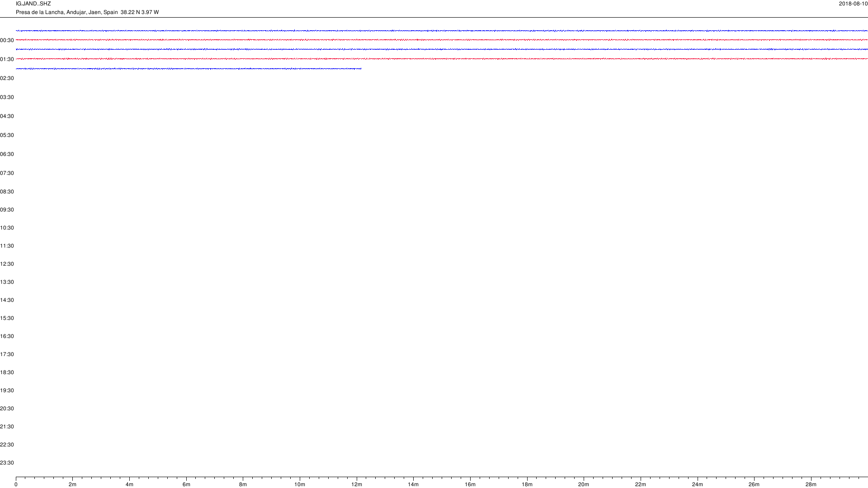Select the 12:30 time label

coord(7,264)
